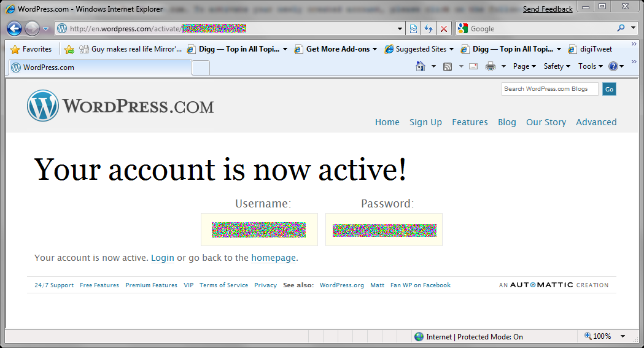
Task: Open the Sign Up navigation link
Action: click(425, 122)
